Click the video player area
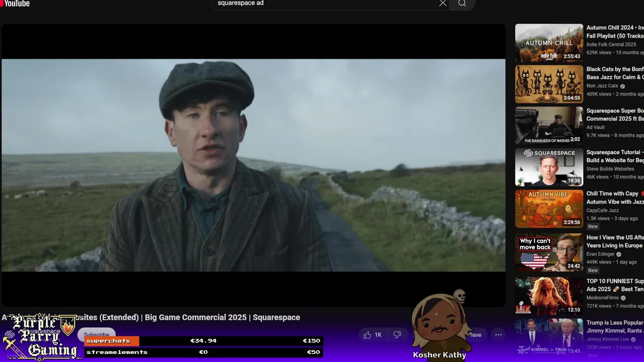644x362 pixels. pyautogui.click(x=253, y=165)
